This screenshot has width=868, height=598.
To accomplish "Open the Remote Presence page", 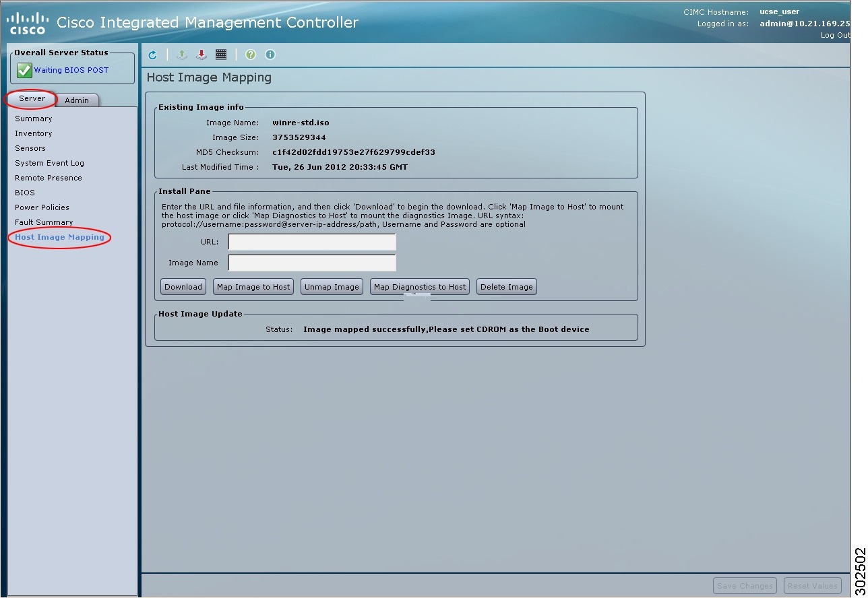I will pos(49,178).
